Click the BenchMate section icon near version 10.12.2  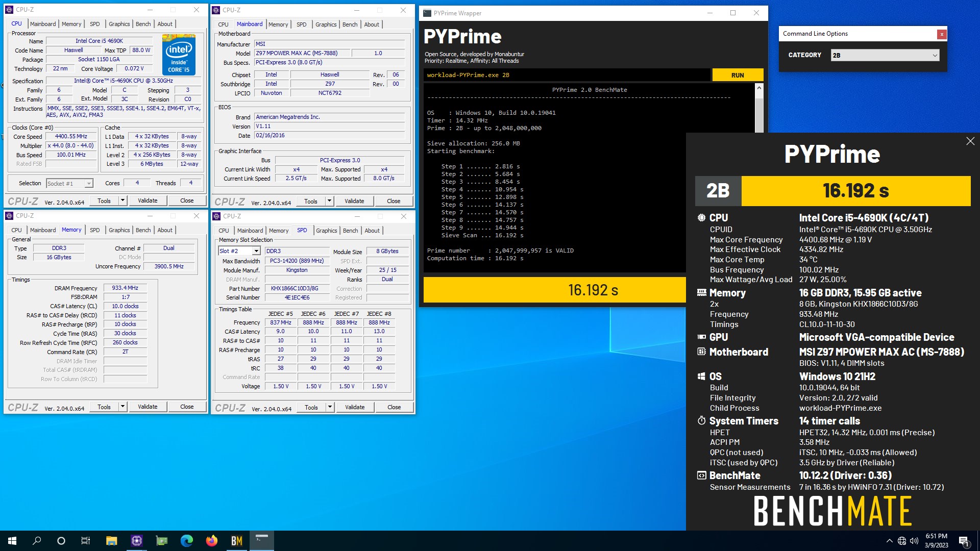click(701, 475)
